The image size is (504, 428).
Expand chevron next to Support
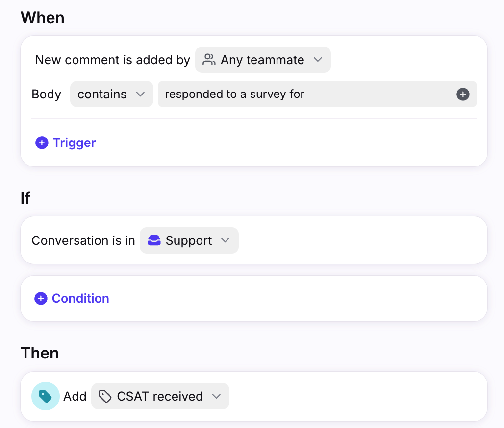[226, 240]
